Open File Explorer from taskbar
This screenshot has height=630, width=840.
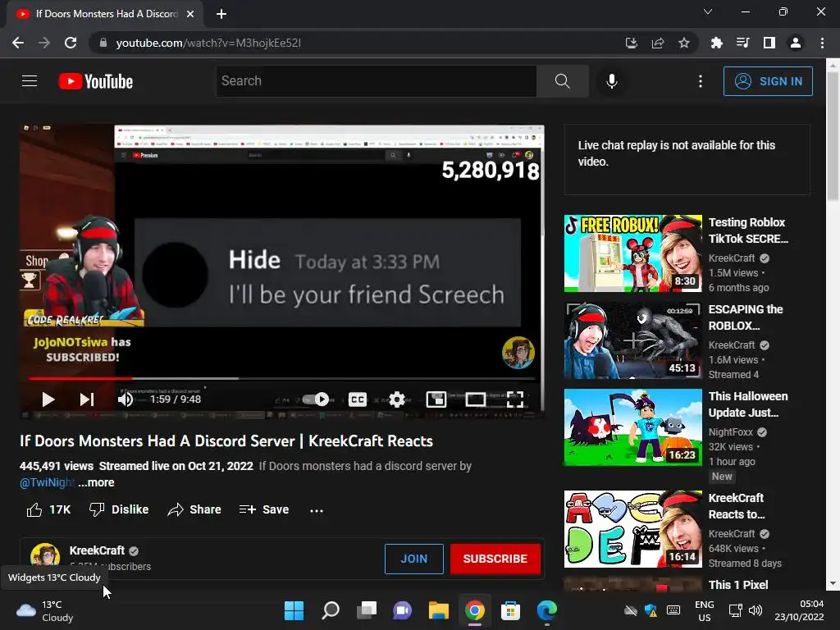tap(438, 610)
